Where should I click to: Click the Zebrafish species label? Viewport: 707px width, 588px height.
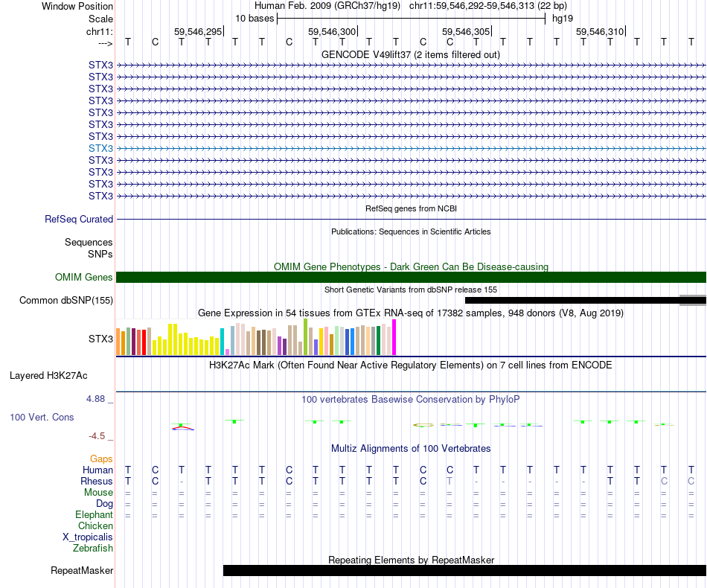point(93,549)
